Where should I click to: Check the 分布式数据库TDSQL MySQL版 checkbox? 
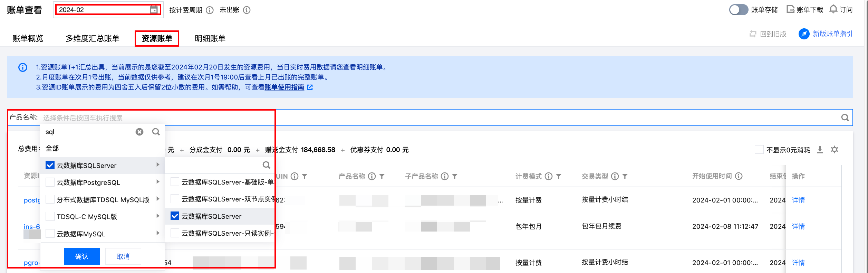(50, 199)
